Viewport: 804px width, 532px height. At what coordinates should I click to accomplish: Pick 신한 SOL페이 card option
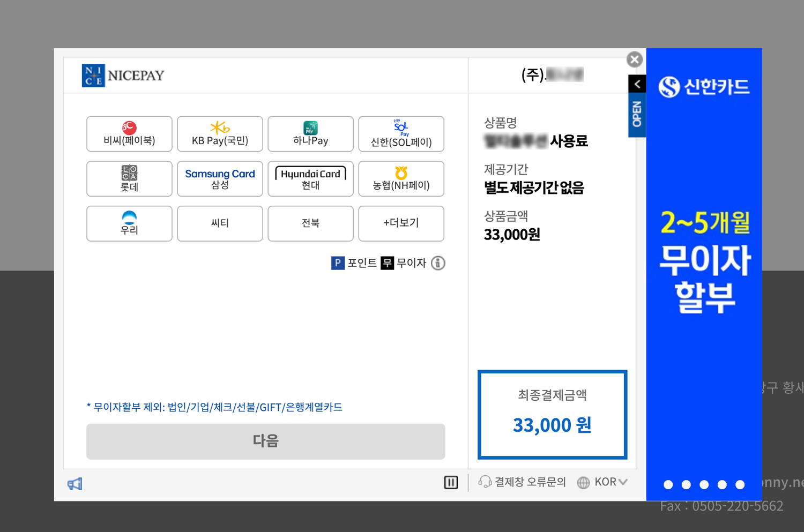(x=401, y=134)
